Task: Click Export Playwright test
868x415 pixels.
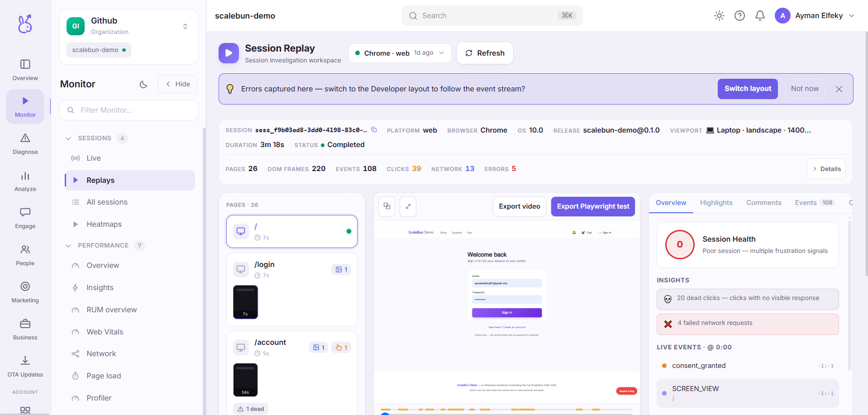Action: [593, 206]
